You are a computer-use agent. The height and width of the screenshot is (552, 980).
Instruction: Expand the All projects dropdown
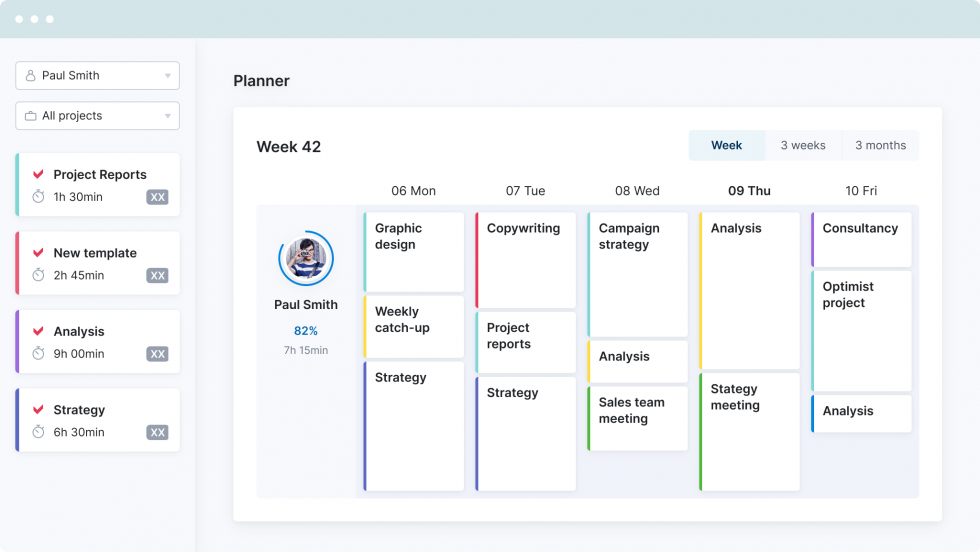(167, 116)
